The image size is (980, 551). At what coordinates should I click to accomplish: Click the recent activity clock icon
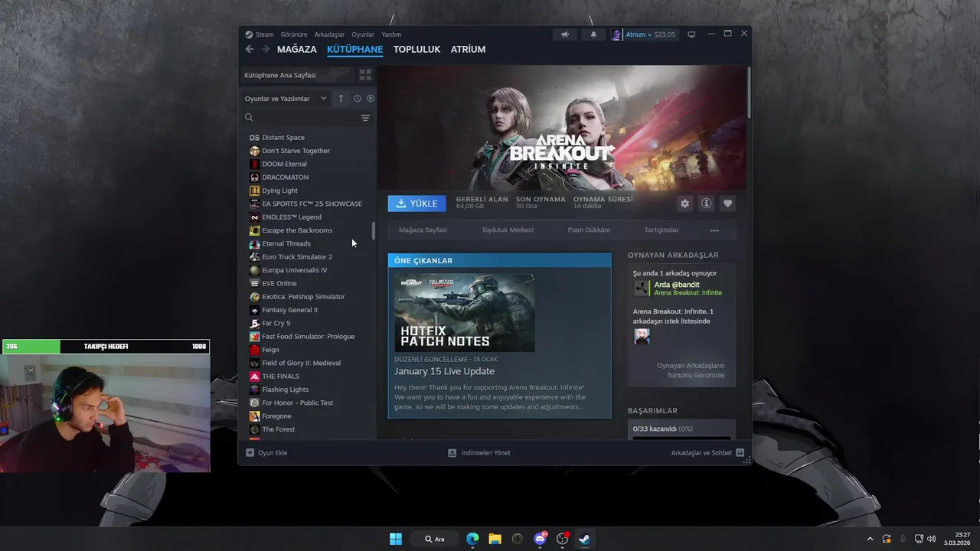click(357, 98)
